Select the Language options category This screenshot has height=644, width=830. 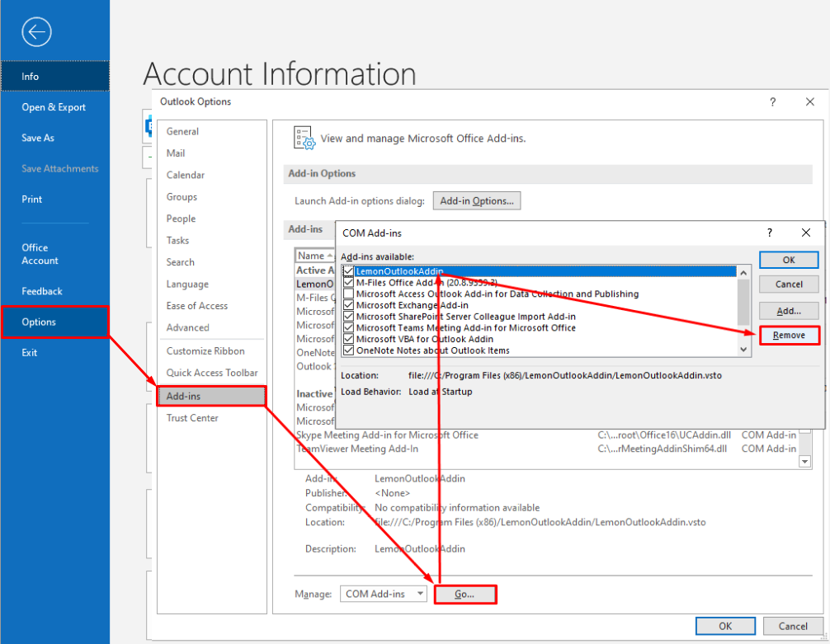tap(212, 284)
